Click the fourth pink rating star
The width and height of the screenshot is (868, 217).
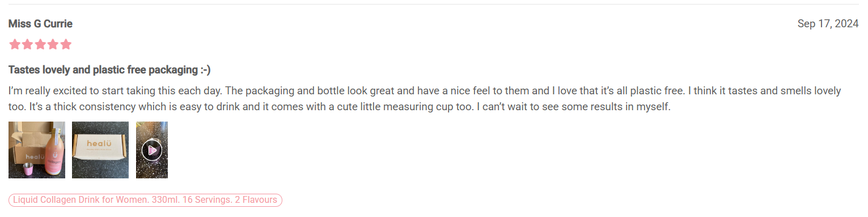[53, 44]
